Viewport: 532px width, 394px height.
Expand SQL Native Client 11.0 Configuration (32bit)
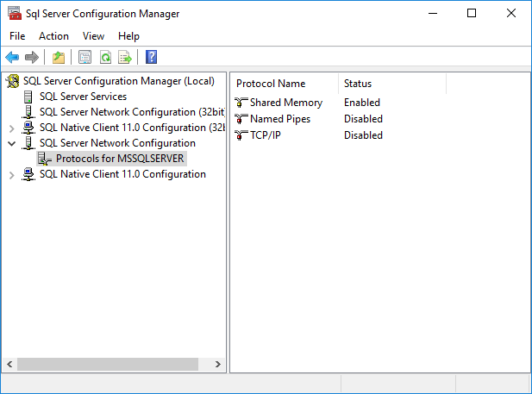tap(12, 128)
